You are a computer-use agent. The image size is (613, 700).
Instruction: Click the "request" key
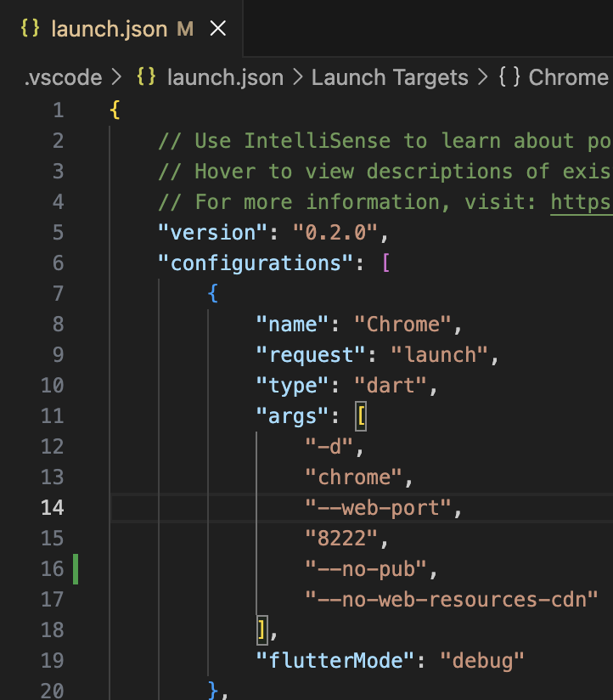tap(311, 355)
